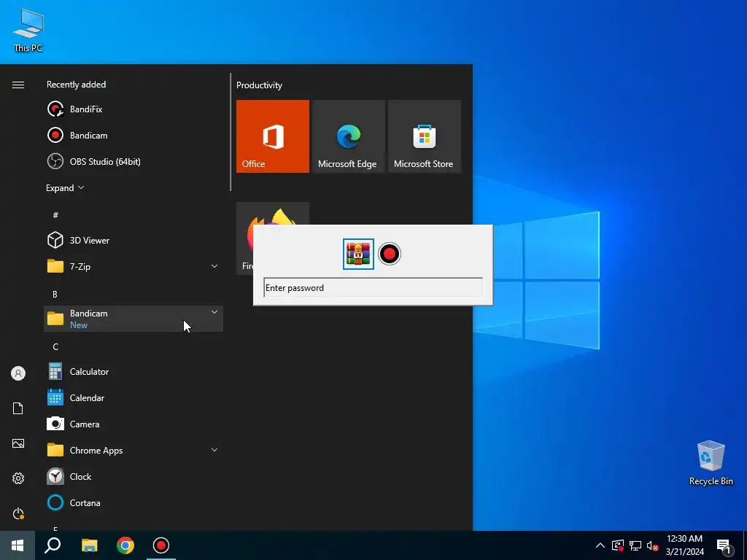Expand the Recently added list
Screen dimensions: 747x560
tap(65, 187)
